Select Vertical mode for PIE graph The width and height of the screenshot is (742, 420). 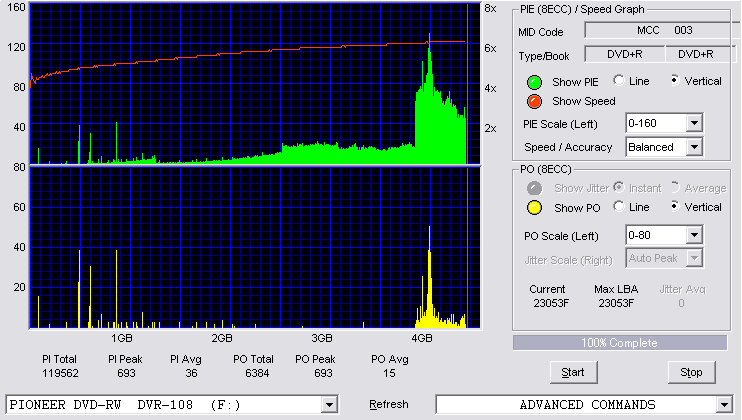pyautogui.click(x=675, y=80)
